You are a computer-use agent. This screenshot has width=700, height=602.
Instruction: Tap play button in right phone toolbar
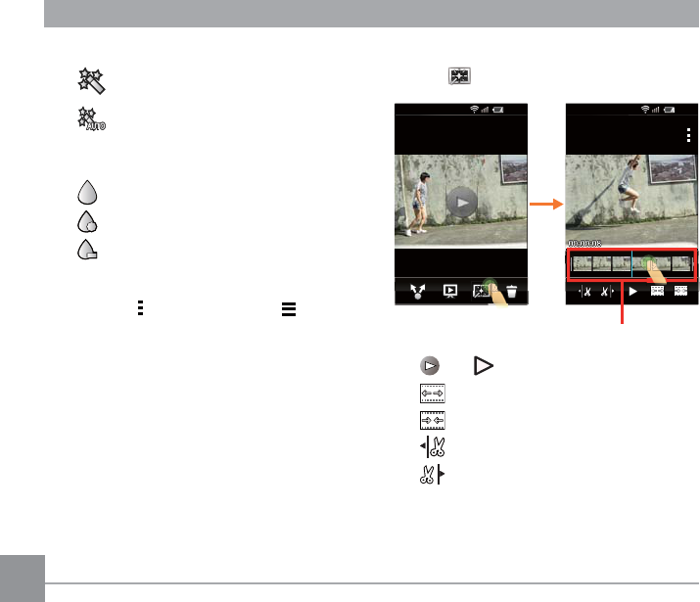(x=632, y=292)
